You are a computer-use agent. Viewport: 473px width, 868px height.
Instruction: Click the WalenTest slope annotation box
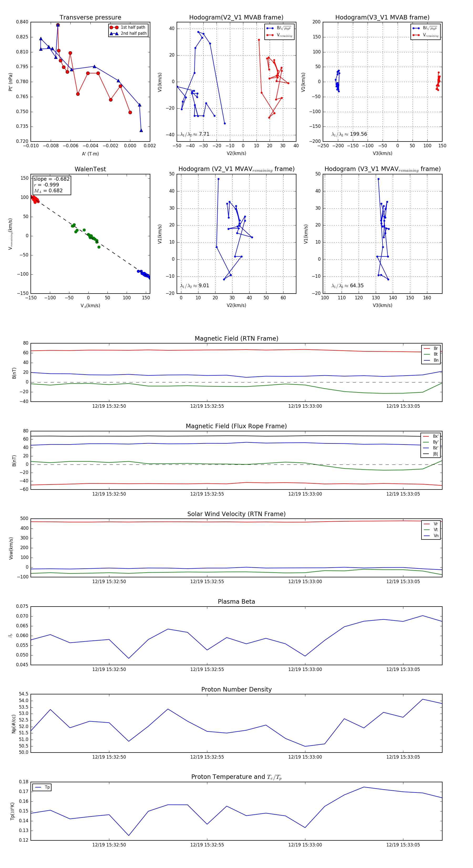click(x=52, y=185)
